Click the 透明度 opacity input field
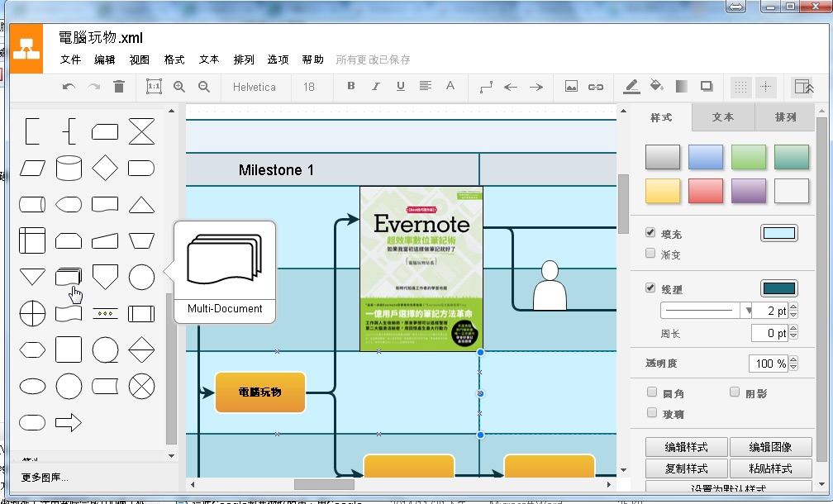The height and width of the screenshot is (504, 833). coord(769,364)
